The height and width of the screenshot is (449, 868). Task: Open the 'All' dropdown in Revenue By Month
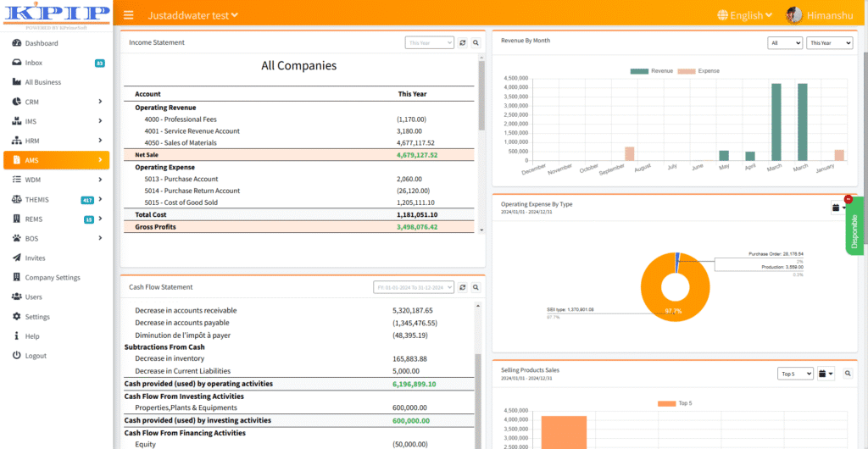click(x=785, y=42)
